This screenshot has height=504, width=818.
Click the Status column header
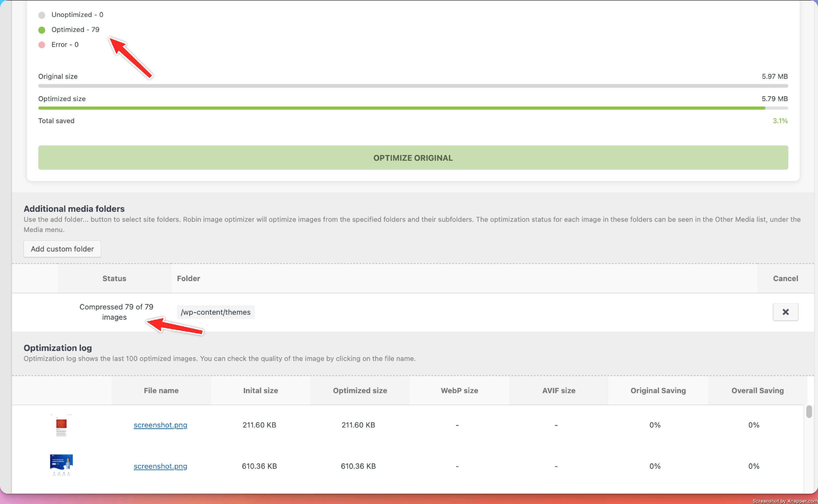[x=114, y=278]
